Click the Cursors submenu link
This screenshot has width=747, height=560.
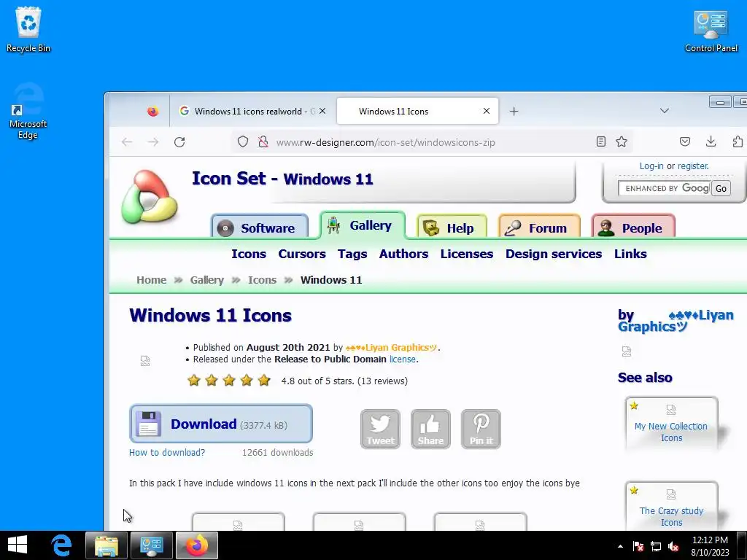click(x=302, y=254)
